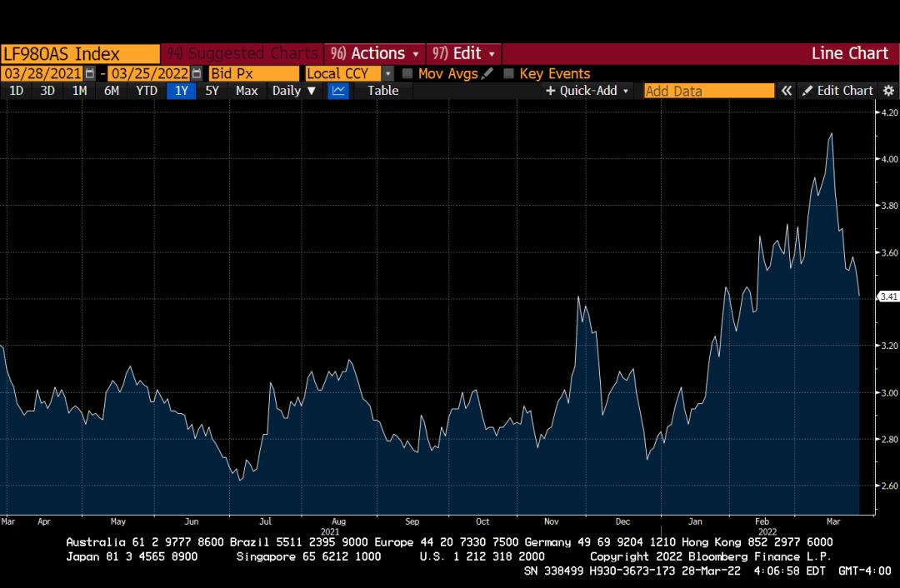Collapse panel with double left chevron

pos(786,91)
